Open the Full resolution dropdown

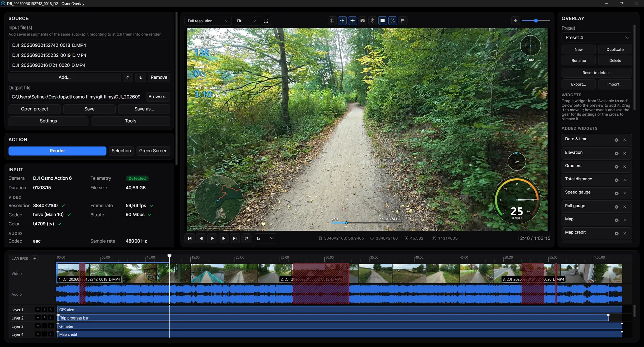click(x=208, y=21)
